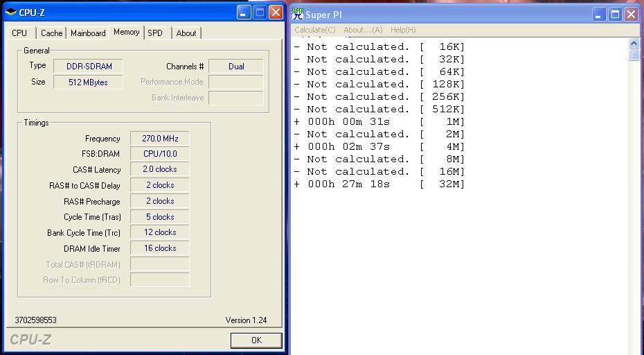Click the CPU-Z title bar chip icon
Screen dimensions: 644x355
click(x=10, y=12)
